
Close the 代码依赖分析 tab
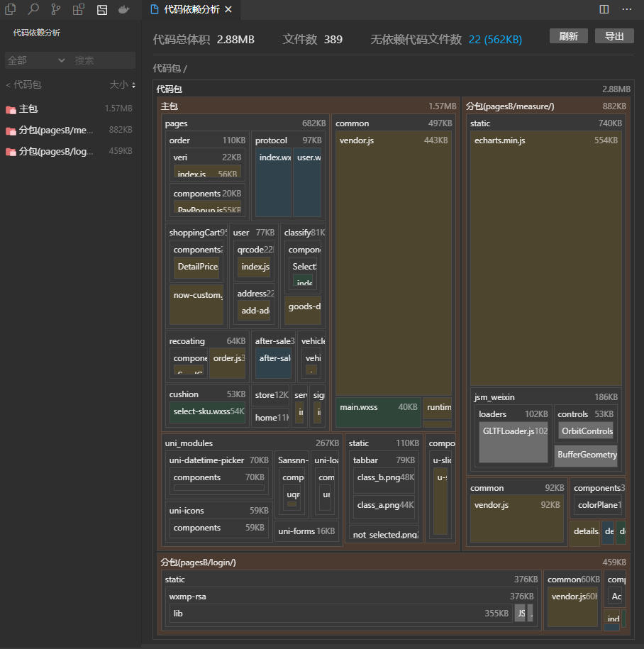coord(227,9)
